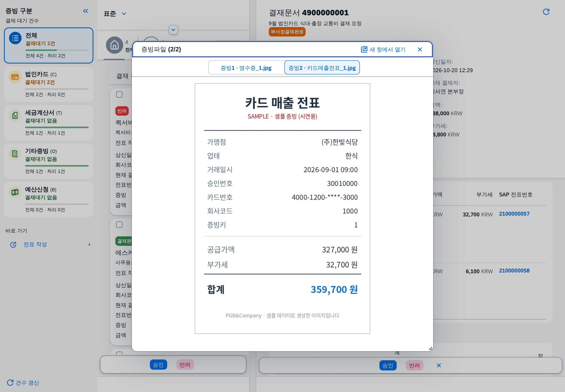Click the 법인카드 card icon
Image resolution: width=565 pixels, height=392 pixels.
point(15,77)
